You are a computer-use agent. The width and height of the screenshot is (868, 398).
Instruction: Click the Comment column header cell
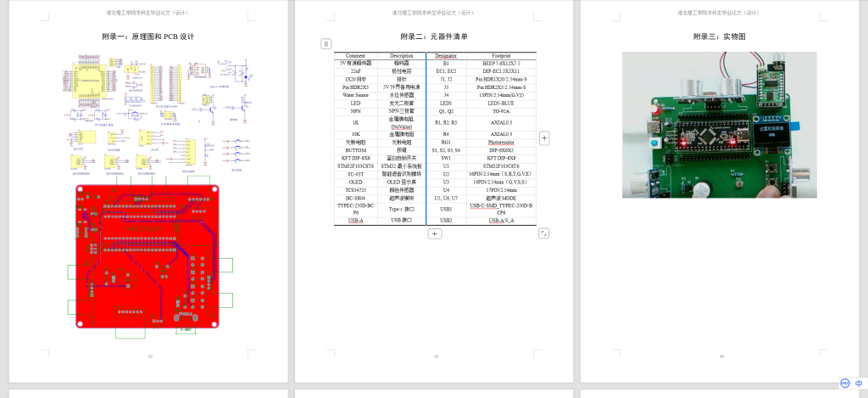(355, 55)
